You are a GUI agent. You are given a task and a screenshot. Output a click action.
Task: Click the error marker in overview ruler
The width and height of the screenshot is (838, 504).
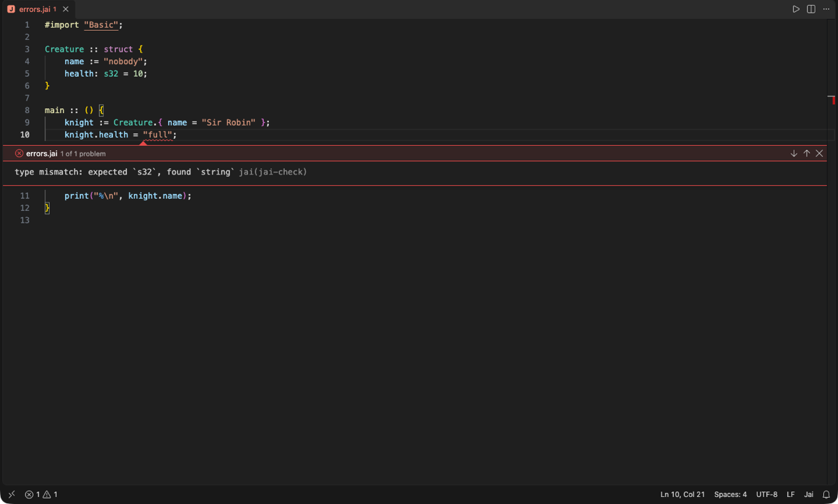(x=833, y=101)
